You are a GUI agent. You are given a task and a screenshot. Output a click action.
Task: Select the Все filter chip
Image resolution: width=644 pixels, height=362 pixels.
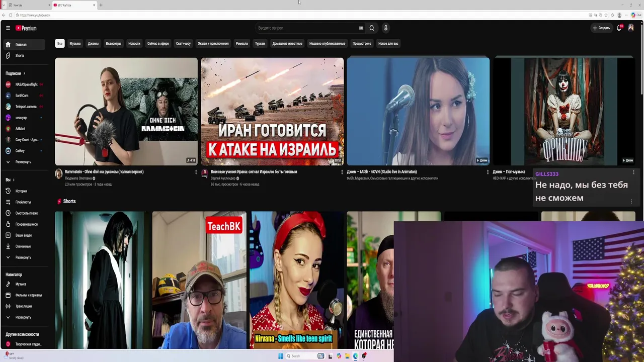click(60, 43)
